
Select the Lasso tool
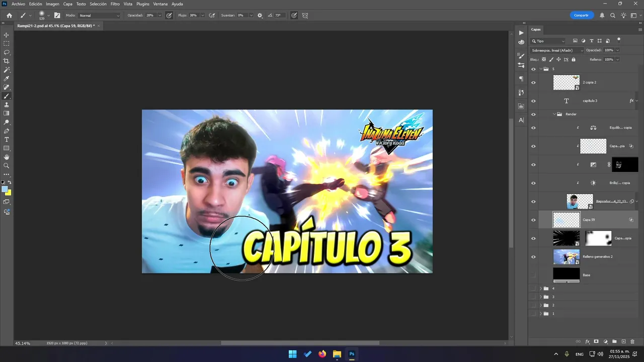pyautogui.click(x=7, y=52)
